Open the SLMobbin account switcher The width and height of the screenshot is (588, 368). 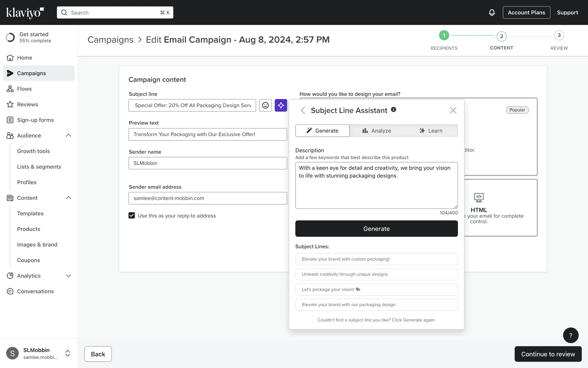click(x=68, y=353)
